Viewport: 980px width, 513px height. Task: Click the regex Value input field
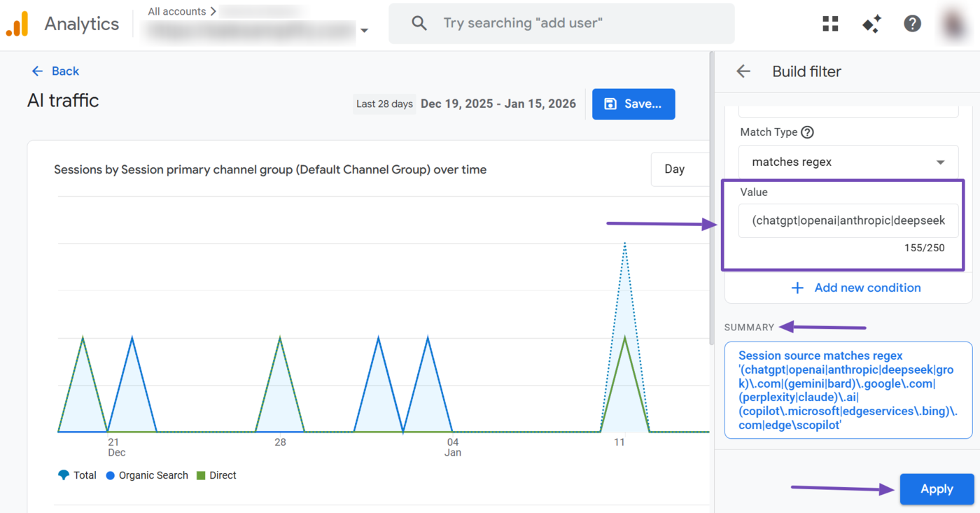click(x=848, y=221)
